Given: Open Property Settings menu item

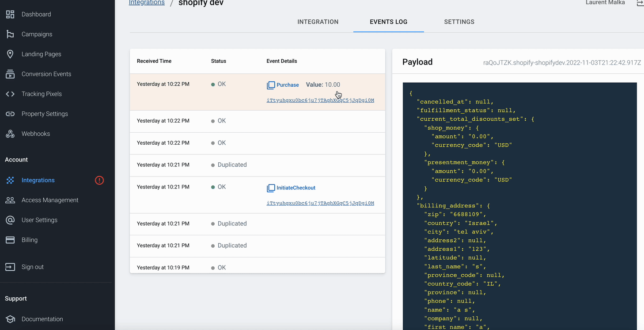Looking at the screenshot, I should coord(45,114).
